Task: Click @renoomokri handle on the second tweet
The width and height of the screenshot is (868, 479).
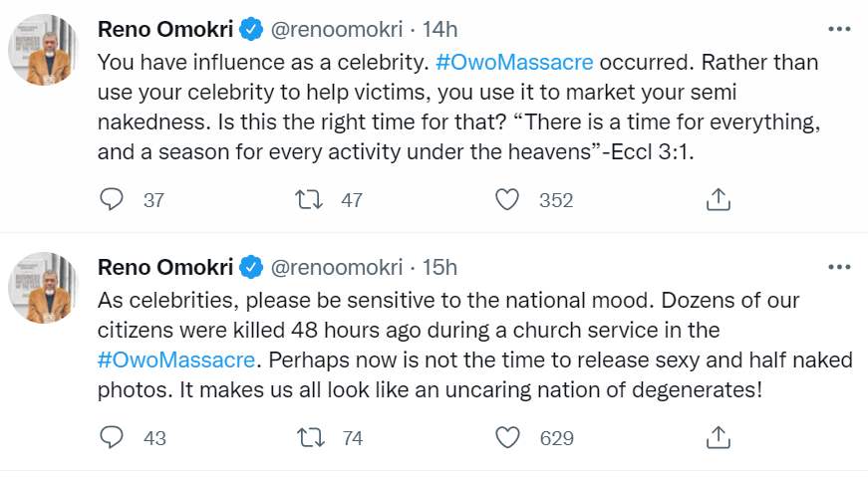Action: click(x=337, y=267)
